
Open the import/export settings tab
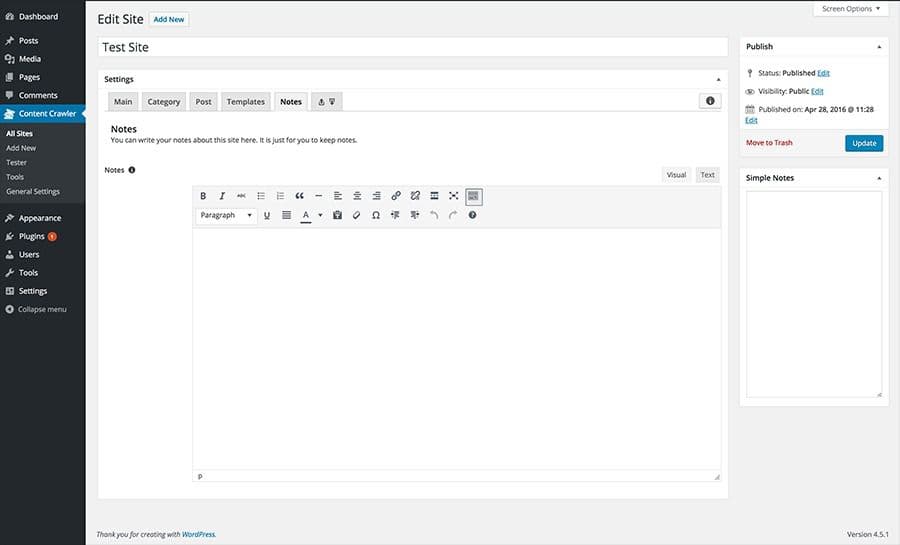(327, 102)
